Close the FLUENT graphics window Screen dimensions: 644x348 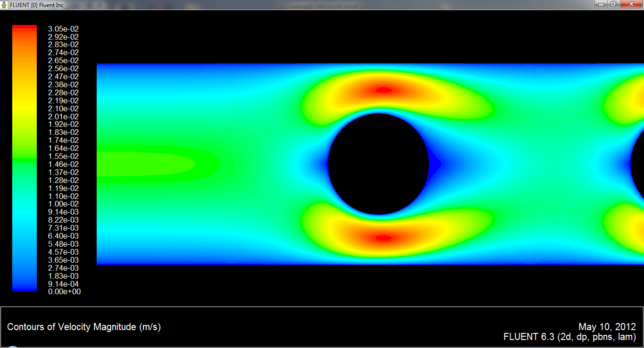coord(631,4)
